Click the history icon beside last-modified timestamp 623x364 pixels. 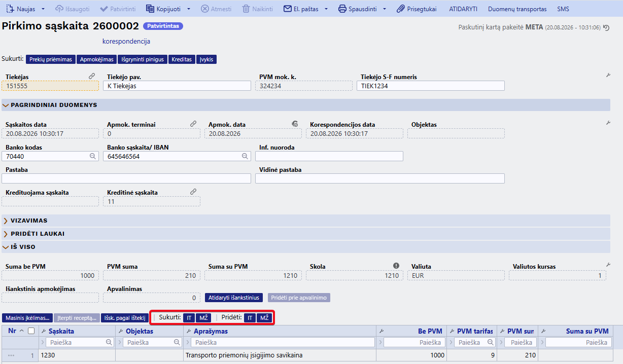606,28
